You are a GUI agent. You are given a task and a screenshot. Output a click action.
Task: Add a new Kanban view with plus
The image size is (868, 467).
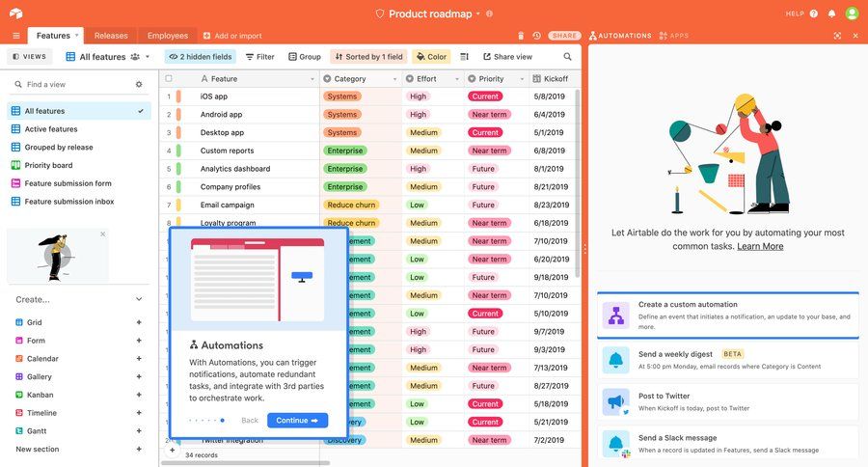pos(139,395)
